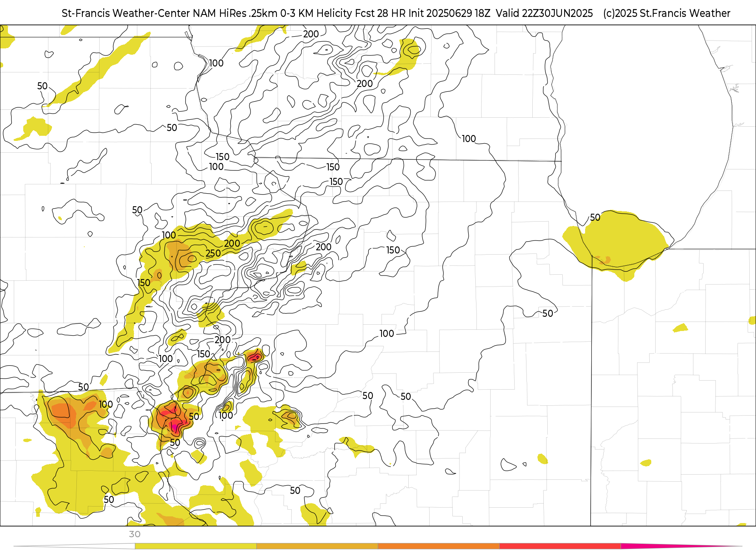Screen dimensions: 756x551
Task: Click 'NAM HiRes .25km' in the title
Action: click(235, 13)
